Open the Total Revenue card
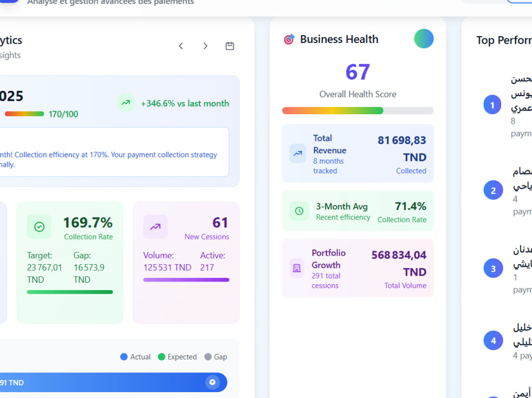 358,154
